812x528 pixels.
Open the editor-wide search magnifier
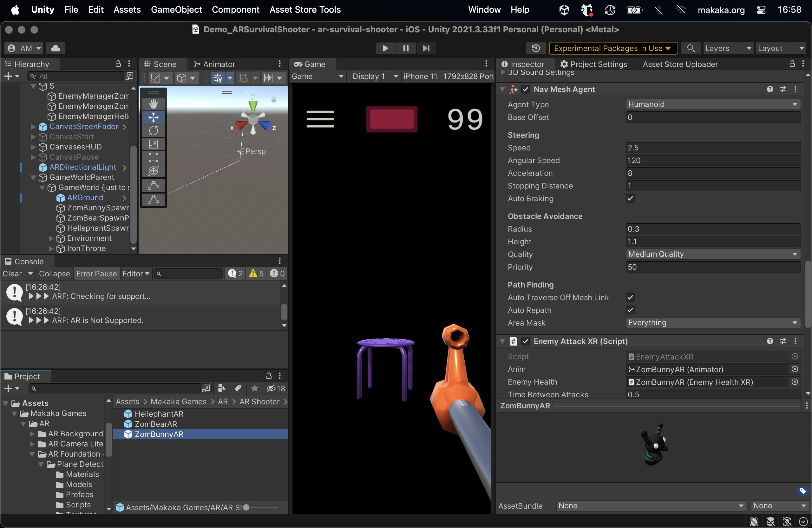(691, 48)
